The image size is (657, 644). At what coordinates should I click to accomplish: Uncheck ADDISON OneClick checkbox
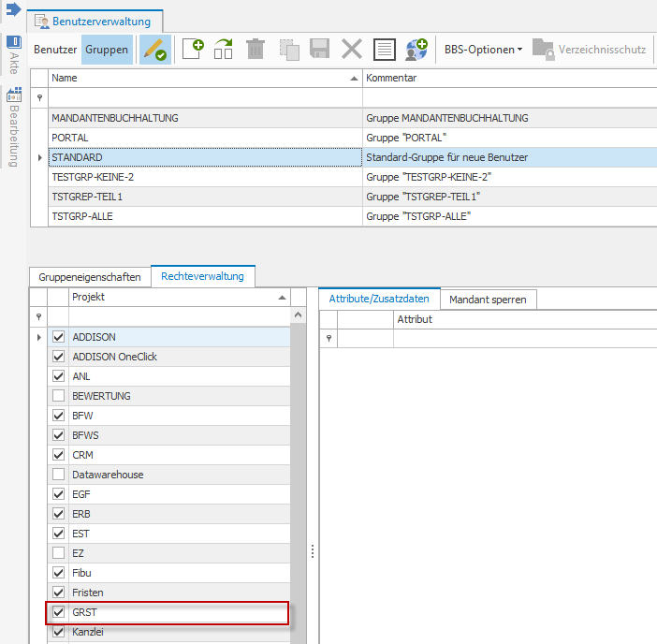pos(58,357)
